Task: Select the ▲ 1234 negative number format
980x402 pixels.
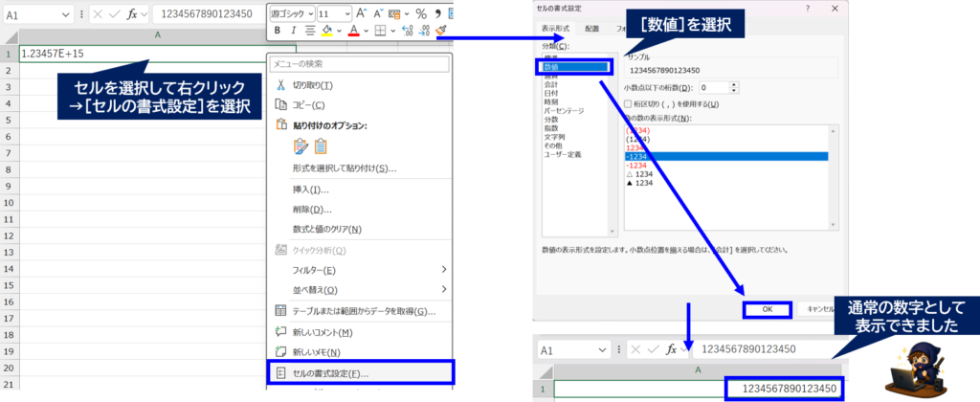Action: click(639, 183)
